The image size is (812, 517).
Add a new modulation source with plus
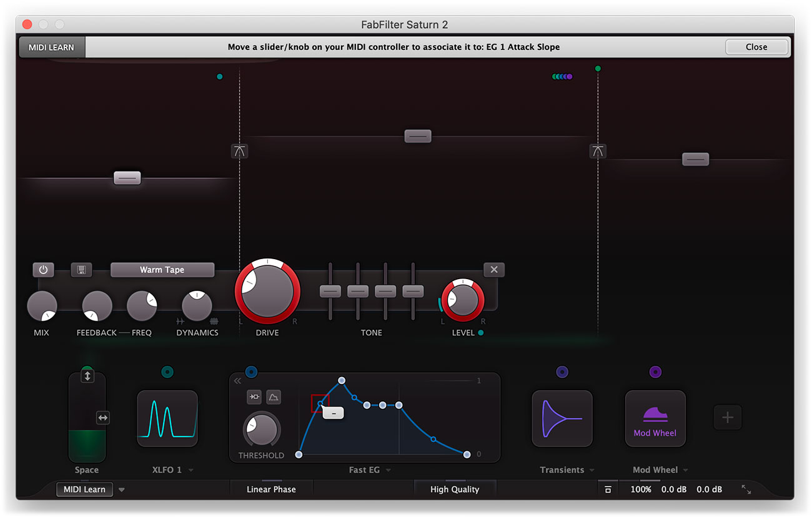[728, 417]
